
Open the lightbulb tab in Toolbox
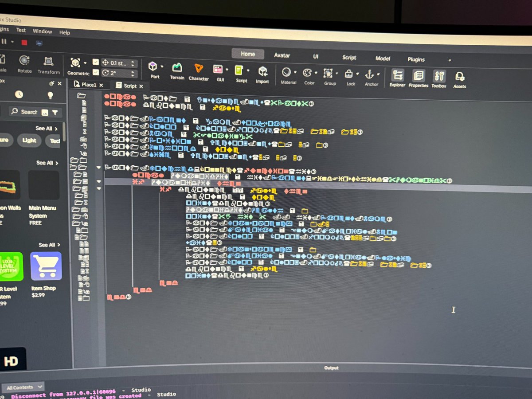50,95
